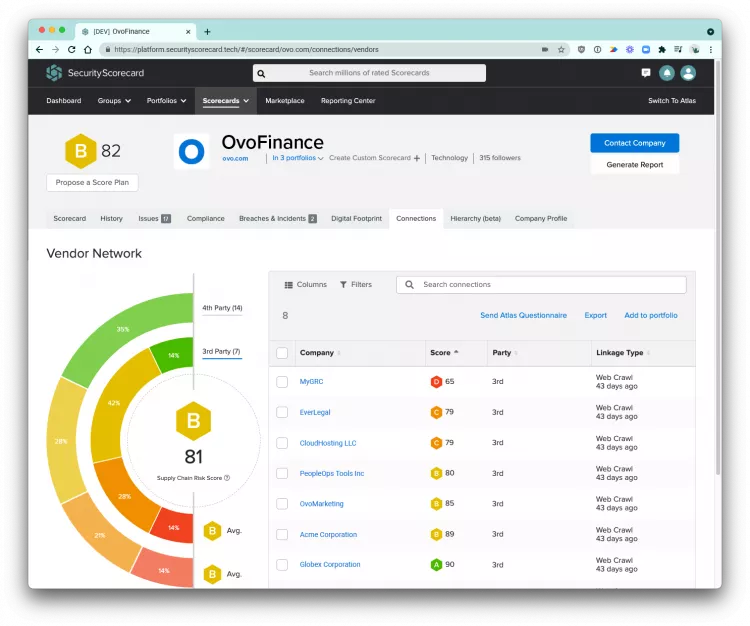Open the chat messages icon
This screenshot has width=750, height=626.
646,73
